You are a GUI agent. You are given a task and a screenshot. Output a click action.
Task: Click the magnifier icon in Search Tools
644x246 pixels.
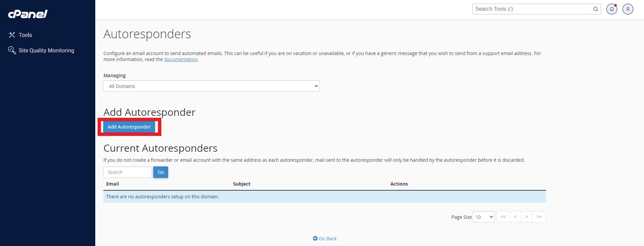click(595, 9)
